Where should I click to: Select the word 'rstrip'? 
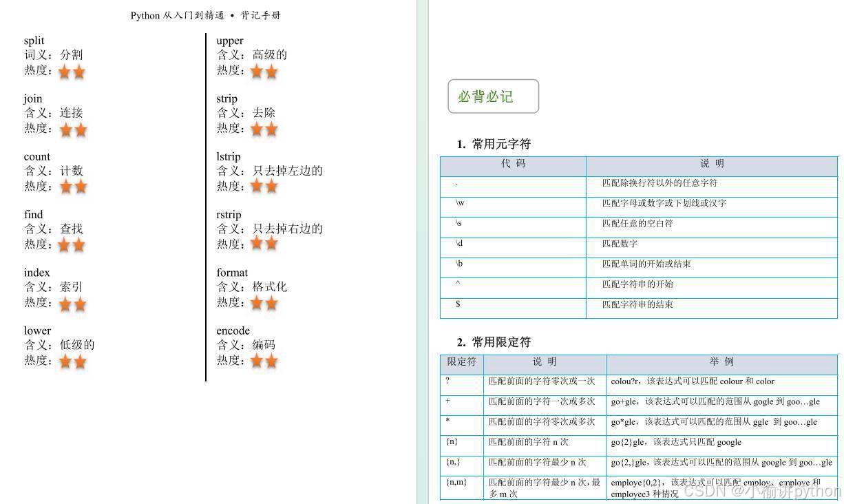pos(229,214)
